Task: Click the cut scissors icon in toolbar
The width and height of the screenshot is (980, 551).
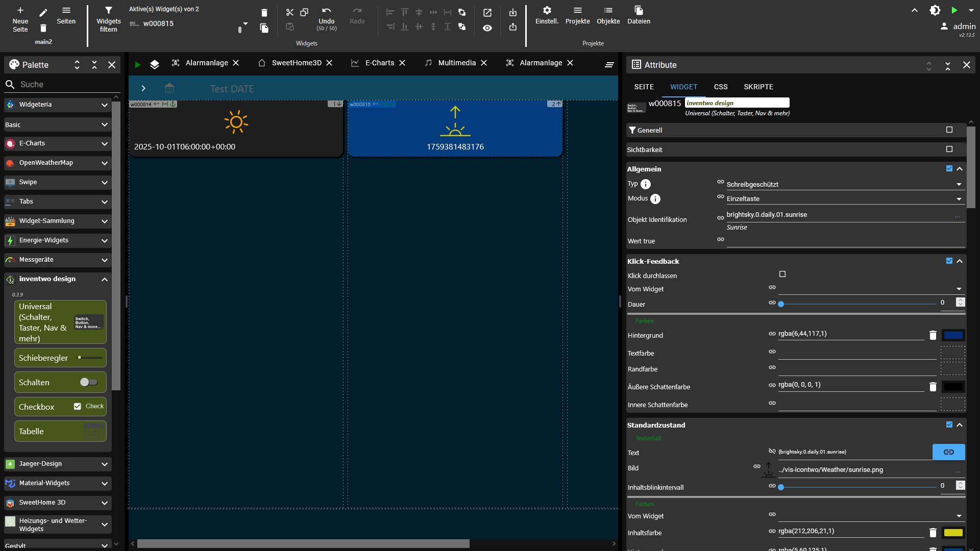Action: tap(289, 12)
